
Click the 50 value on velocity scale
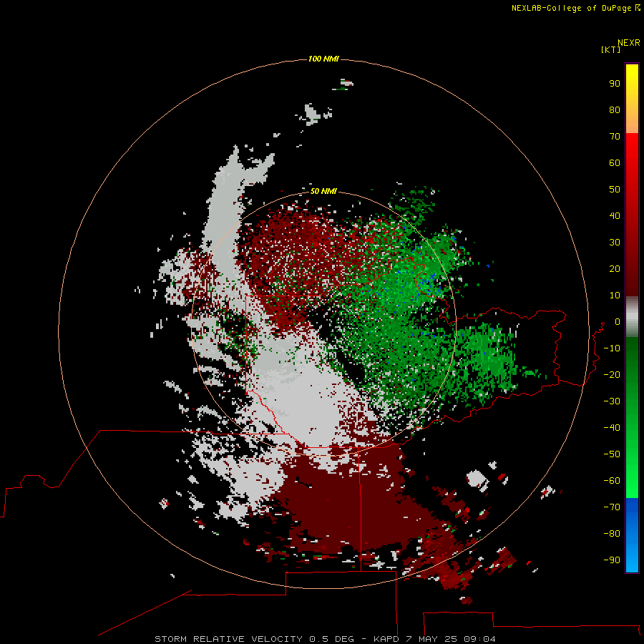(x=615, y=190)
